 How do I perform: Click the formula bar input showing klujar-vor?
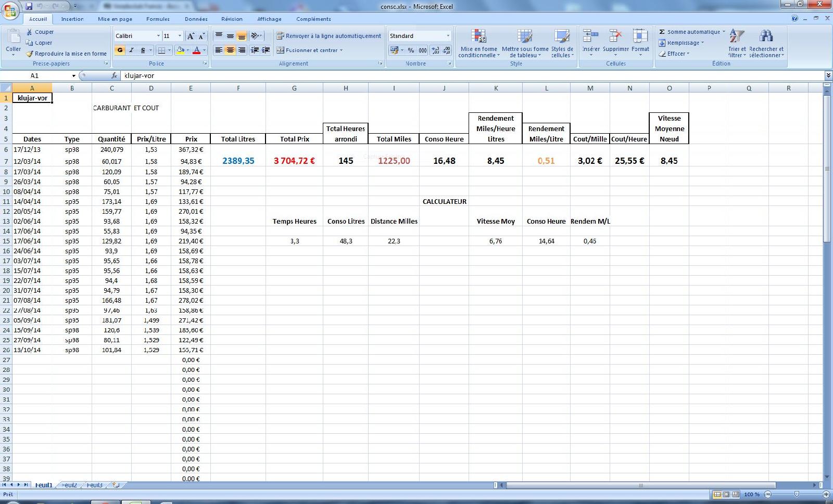tap(473, 76)
